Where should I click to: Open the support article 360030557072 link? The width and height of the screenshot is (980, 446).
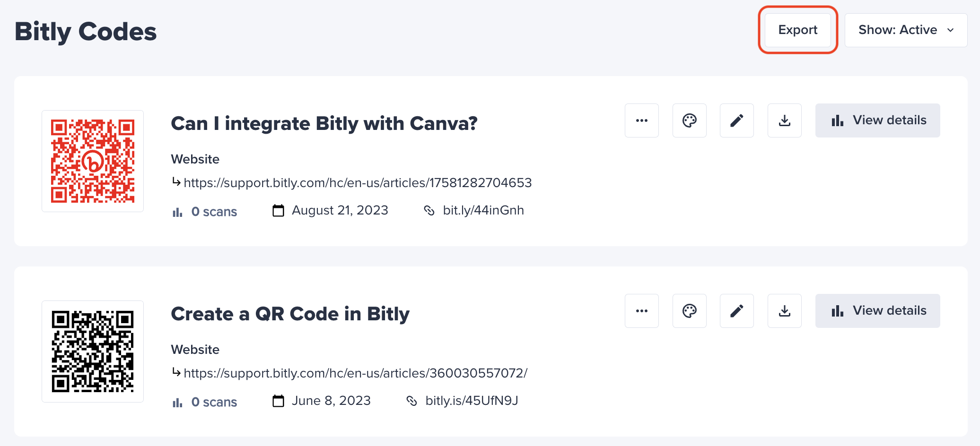coord(355,373)
